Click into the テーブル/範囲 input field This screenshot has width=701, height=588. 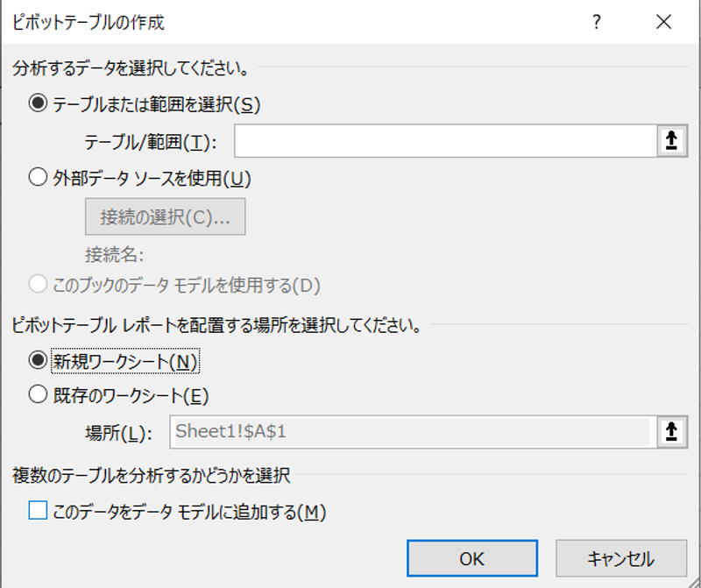[444, 141]
